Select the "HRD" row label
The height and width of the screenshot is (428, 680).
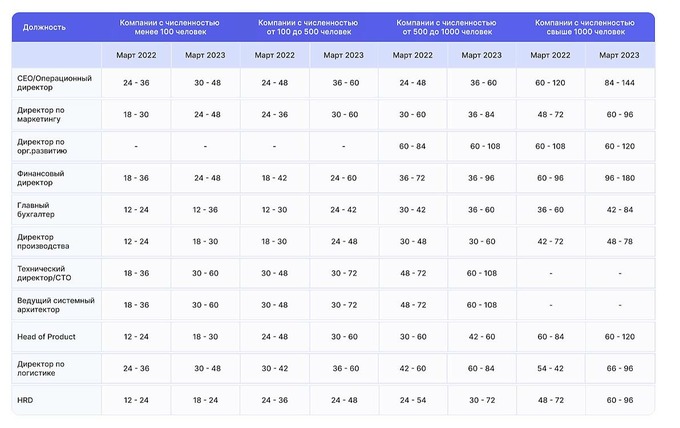(x=26, y=400)
